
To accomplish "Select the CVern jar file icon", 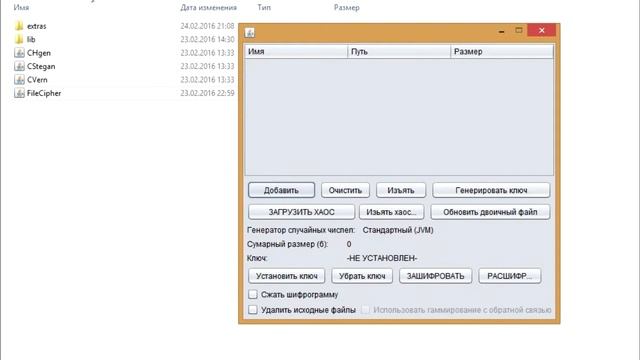I will coord(19,80).
